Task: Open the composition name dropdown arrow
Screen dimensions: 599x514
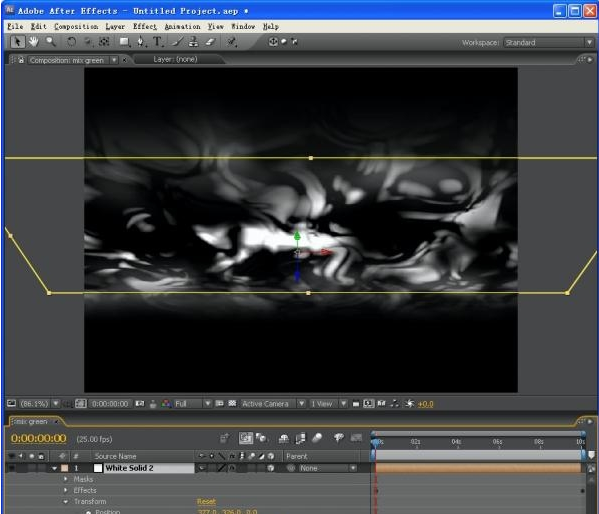Action: tap(114, 60)
